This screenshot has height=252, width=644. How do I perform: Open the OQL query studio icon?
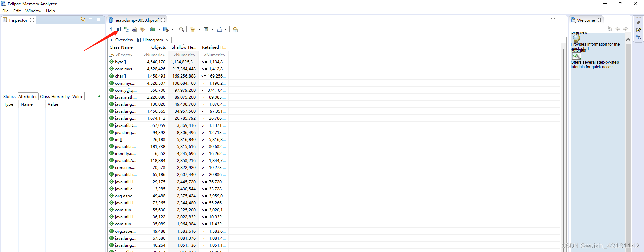pyautogui.click(x=134, y=29)
